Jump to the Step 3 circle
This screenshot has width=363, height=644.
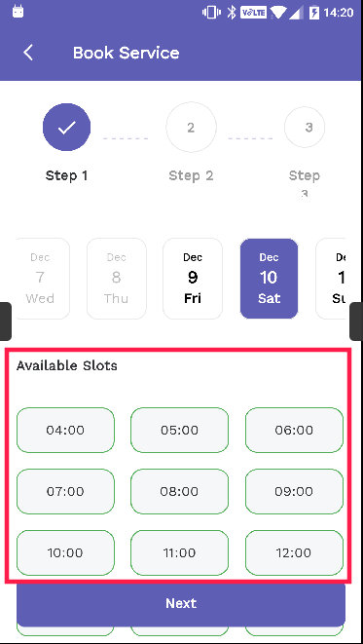[x=305, y=128]
